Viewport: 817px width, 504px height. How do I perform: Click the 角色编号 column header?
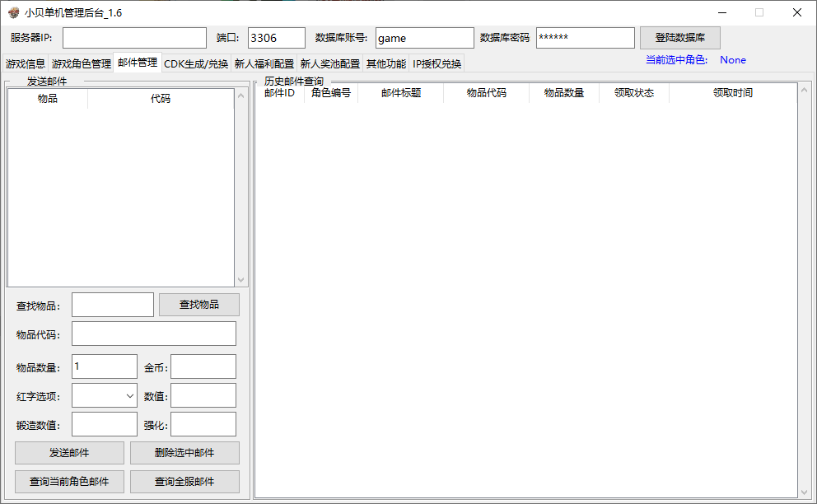[x=331, y=93]
